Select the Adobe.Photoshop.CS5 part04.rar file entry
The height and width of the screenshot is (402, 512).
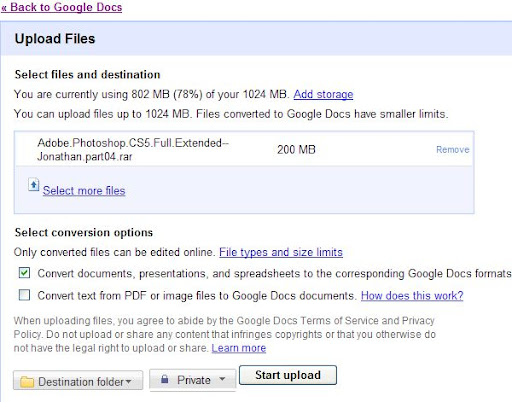click(133, 150)
